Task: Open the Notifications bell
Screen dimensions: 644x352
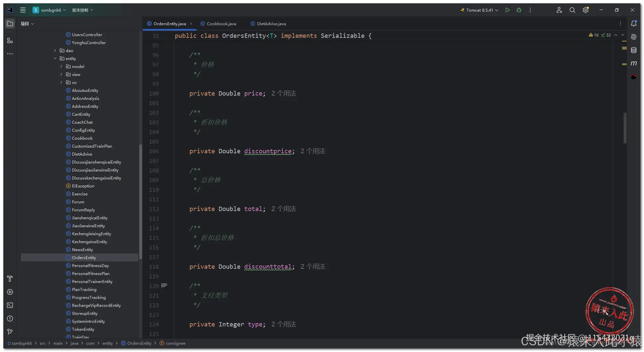Action: click(x=634, y=24)
